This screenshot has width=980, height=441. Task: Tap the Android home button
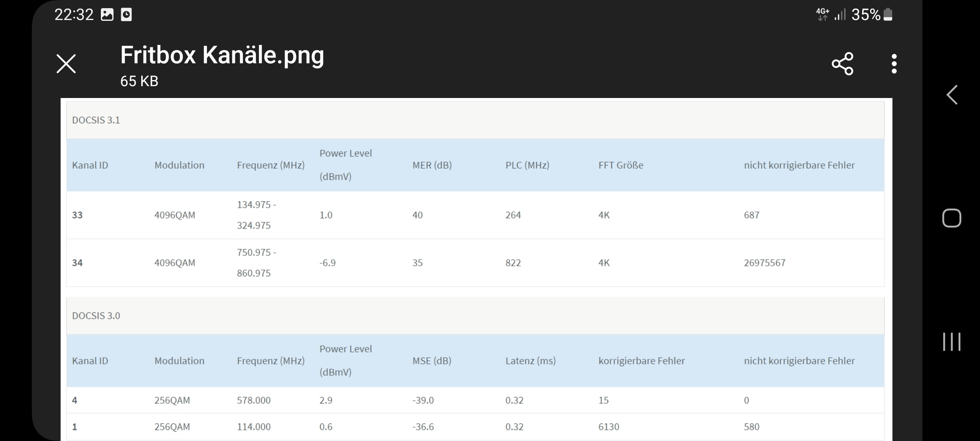click(x=952, y=218)
